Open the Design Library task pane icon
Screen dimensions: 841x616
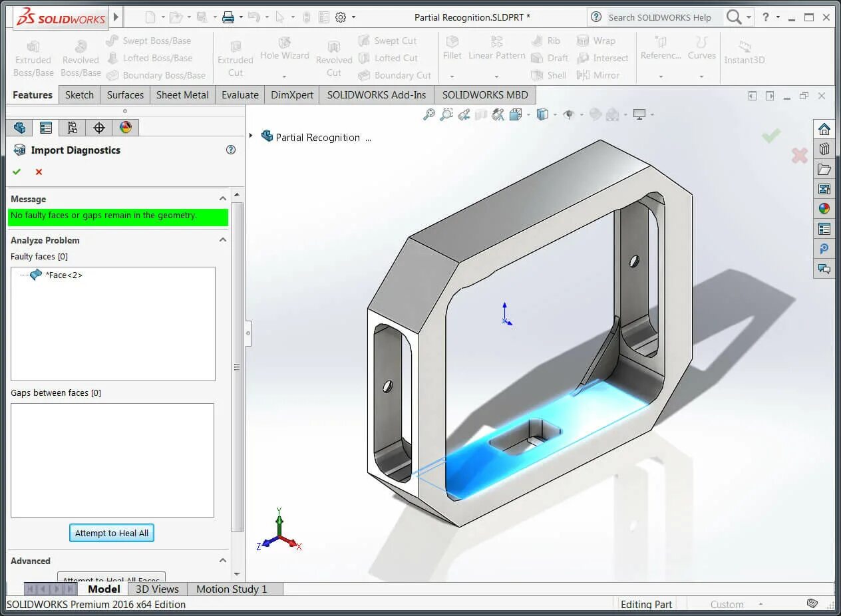pyautogui.click(x=824, y=149)
